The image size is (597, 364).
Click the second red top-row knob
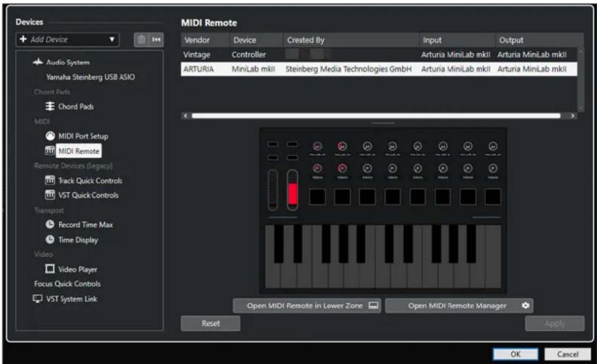point(342,146)
